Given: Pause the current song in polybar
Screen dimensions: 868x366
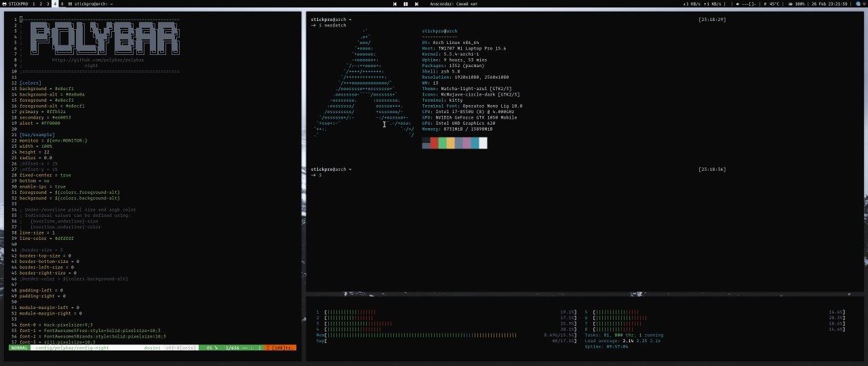Looking at the screenshot, I should coord(406,4).
